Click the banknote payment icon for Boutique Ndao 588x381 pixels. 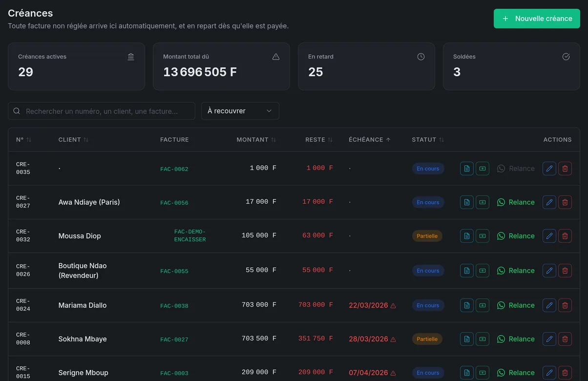pyautogui.click(x=483, y=271)
